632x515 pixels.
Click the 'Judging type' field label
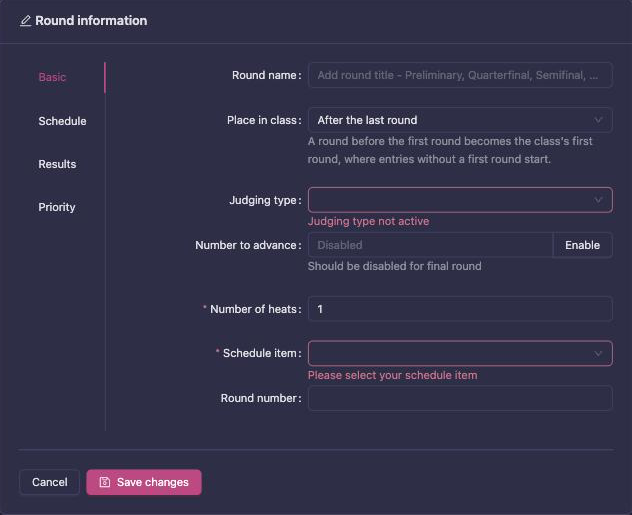pyautogui.click(x=263, y=200)
